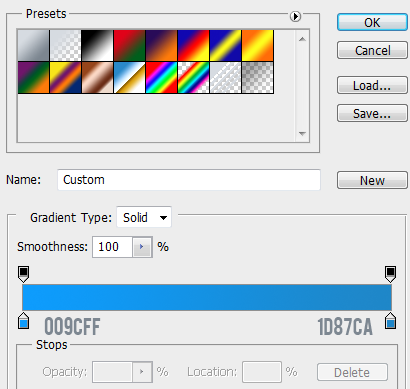Open the Opacity slider arrow in Stops
Screen dimensions: 410x389
142,372
